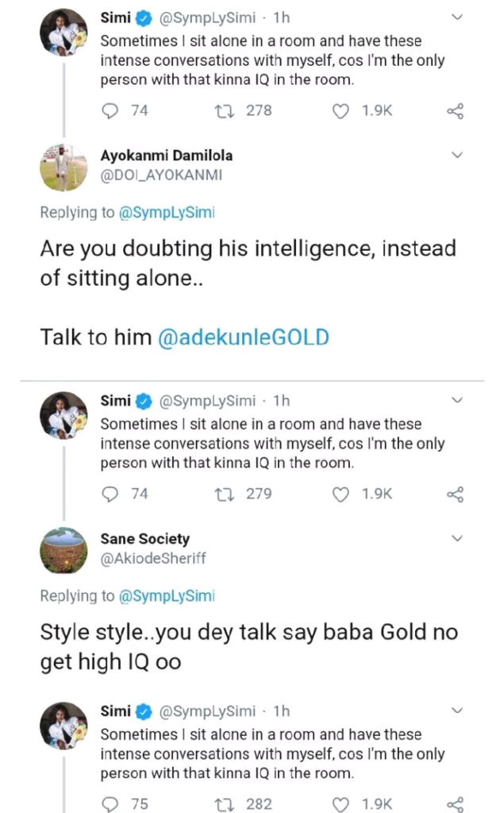Open the @adekunleGOLD mention link
This screenshot has height=813, width=504.
point(244,337)
